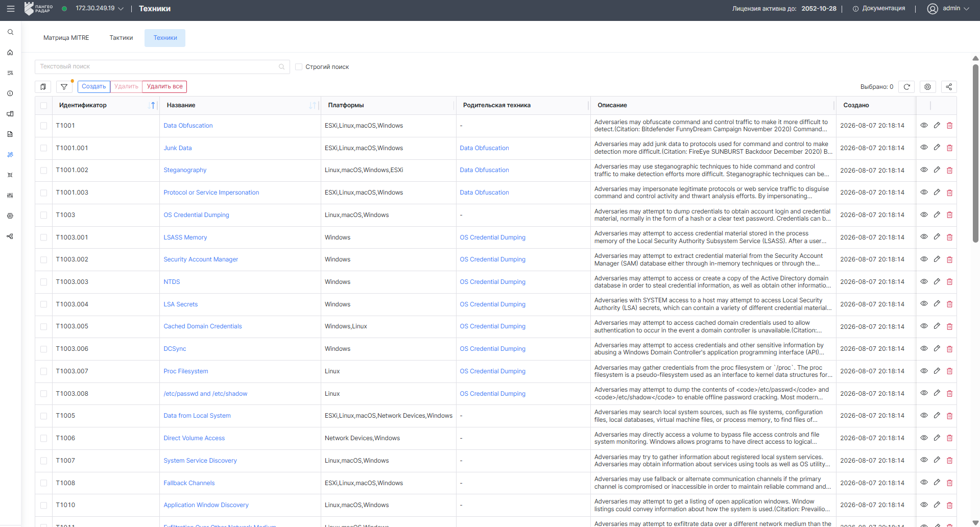
Task: Go to home icon in sidebar
Action: click(10, 53)
